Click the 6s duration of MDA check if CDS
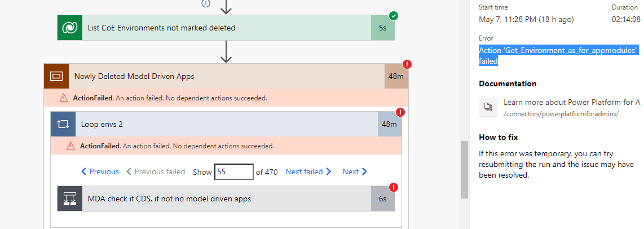 (x=383, y=199)
